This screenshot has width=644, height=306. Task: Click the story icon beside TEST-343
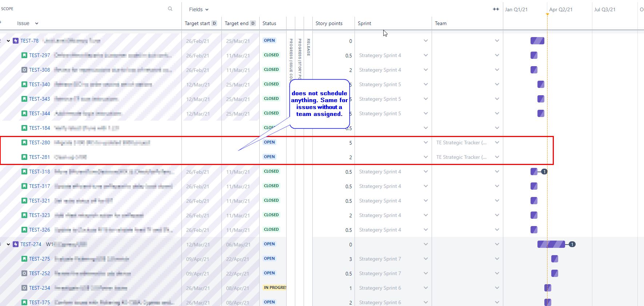point(24,99)
